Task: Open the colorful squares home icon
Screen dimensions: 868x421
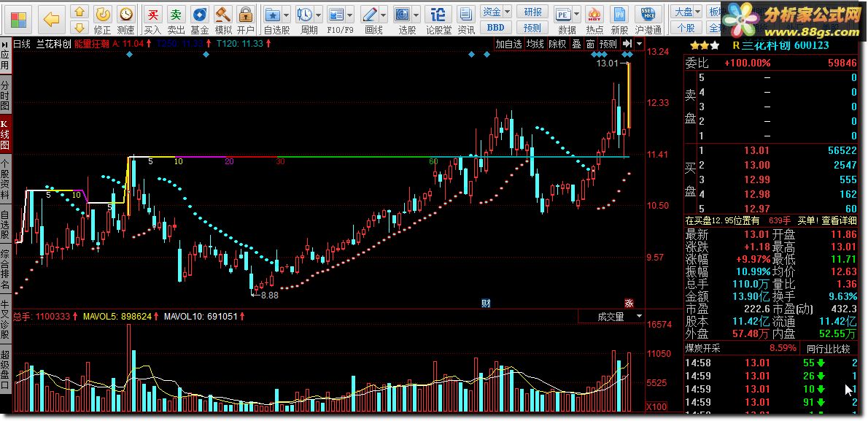Action: tap(18, 20)
